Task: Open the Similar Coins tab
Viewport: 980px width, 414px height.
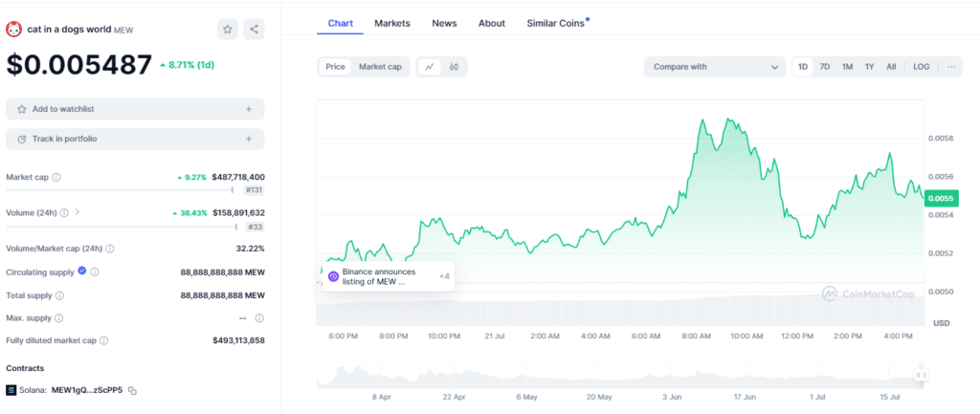Action: [556, 23]
